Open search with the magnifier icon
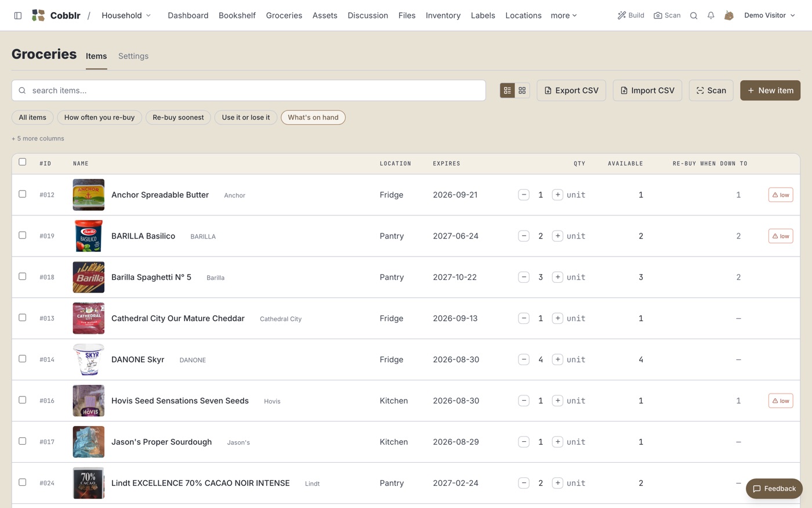Viewport: 812px width, 508px height. (x=693, y=16)
